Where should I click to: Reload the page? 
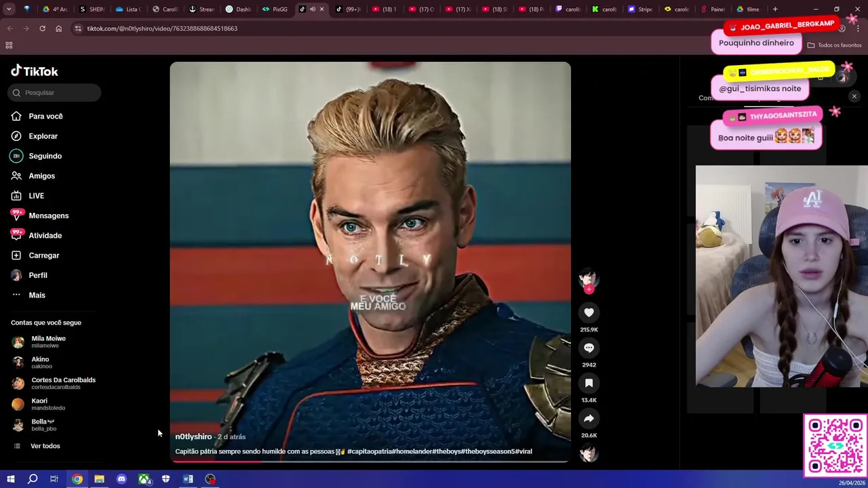click(42, 28)
